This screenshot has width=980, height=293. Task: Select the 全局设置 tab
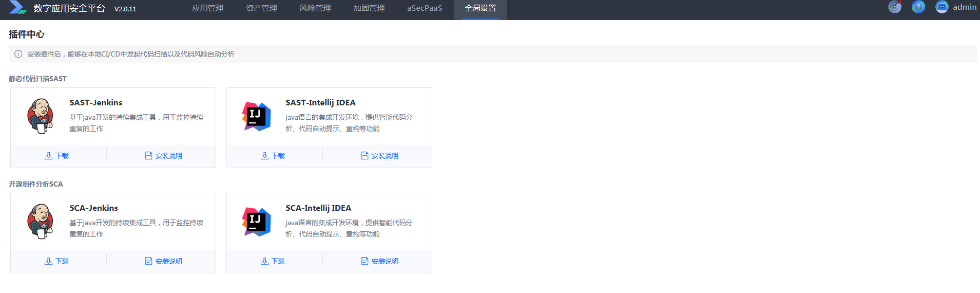(480, 8)
